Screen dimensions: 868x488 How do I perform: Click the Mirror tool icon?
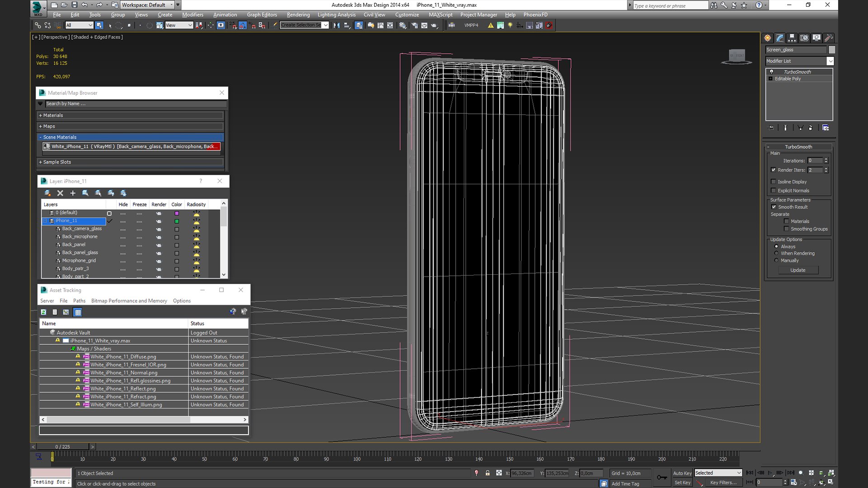point(336,25)
